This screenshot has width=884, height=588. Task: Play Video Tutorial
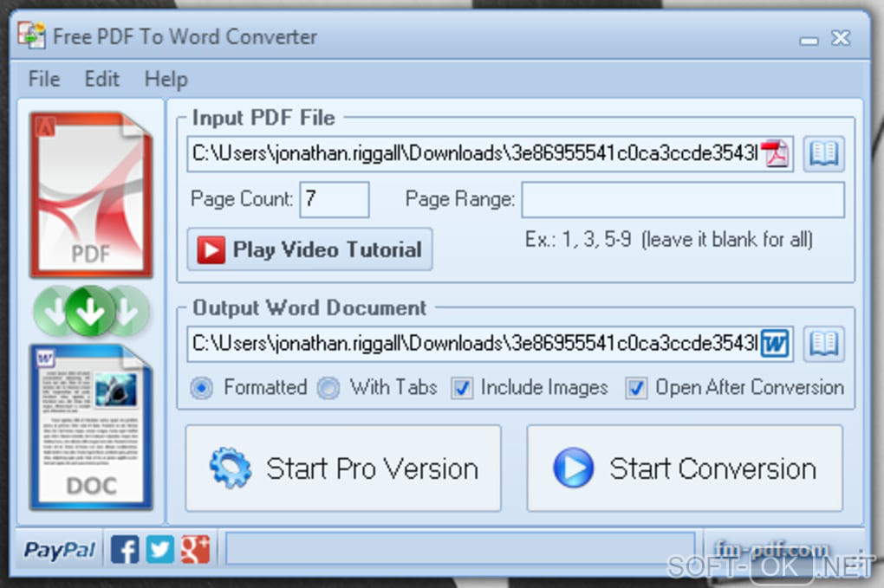coord(310,249)
